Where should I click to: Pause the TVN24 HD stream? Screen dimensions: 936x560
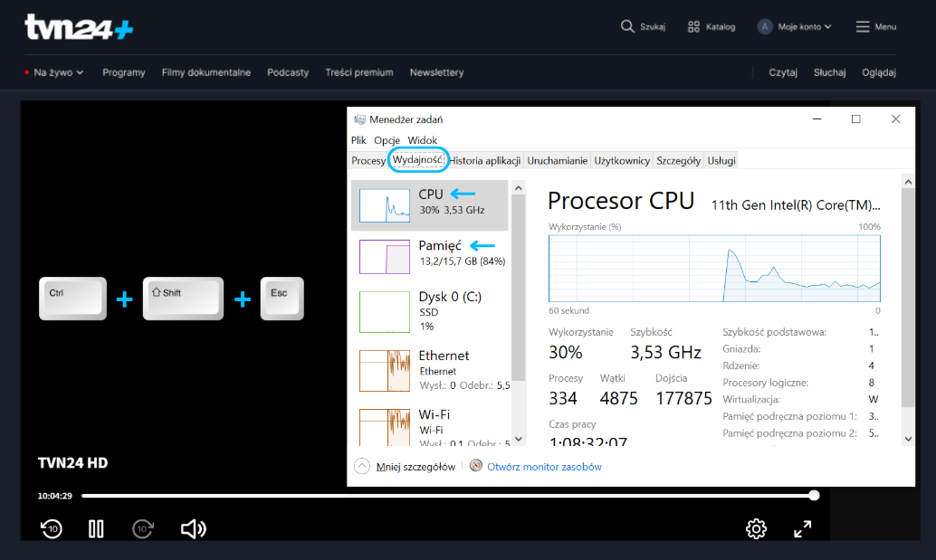[x=96, y=528]
